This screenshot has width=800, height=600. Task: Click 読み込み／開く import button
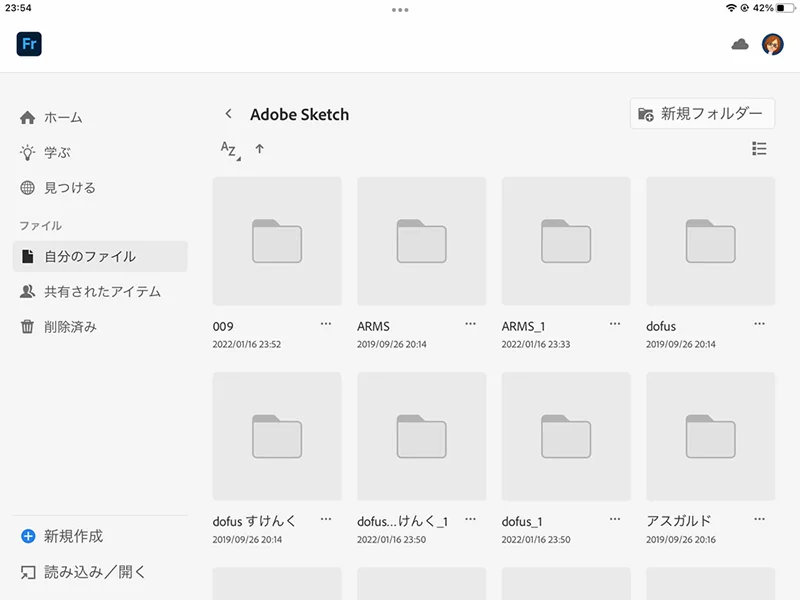point(94,572)
